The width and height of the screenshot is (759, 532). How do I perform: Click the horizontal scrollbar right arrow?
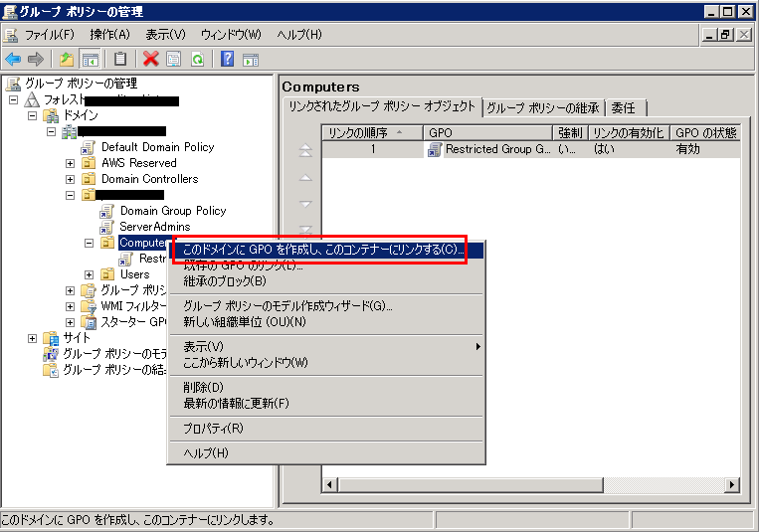(732, 484)
